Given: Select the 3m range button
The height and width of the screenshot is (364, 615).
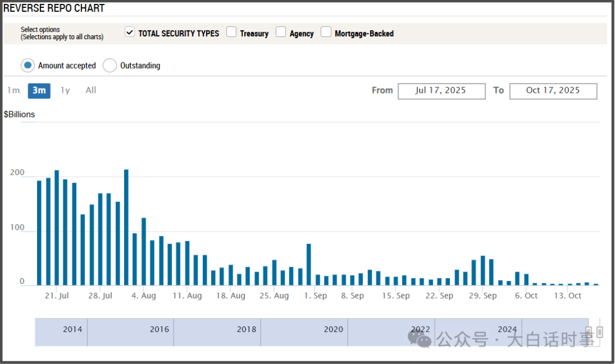Looking at the screenshot, I should pyautogui.click(x=39, y=90).
